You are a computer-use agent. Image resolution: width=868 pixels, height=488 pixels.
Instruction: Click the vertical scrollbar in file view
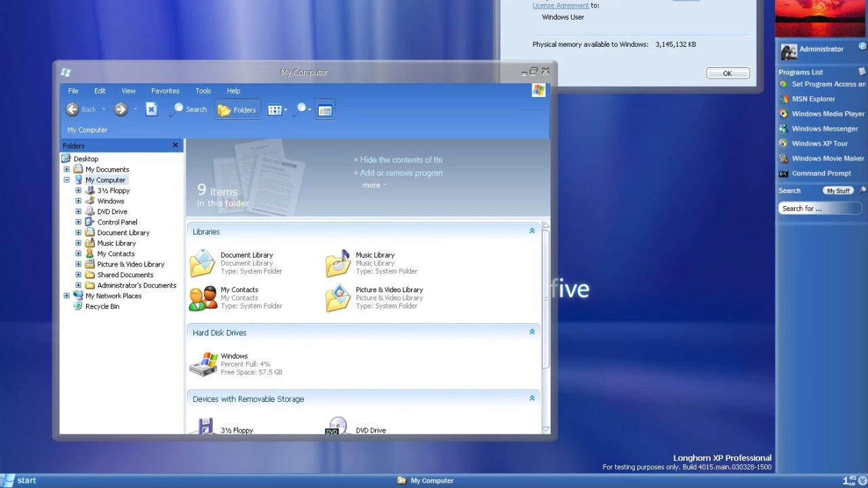[545, 298]
